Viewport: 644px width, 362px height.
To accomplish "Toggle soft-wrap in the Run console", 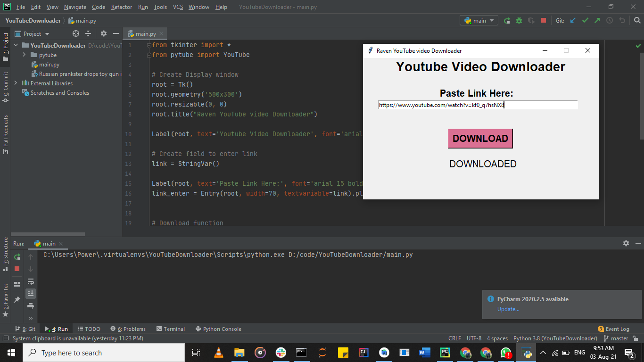I will 31,281.
